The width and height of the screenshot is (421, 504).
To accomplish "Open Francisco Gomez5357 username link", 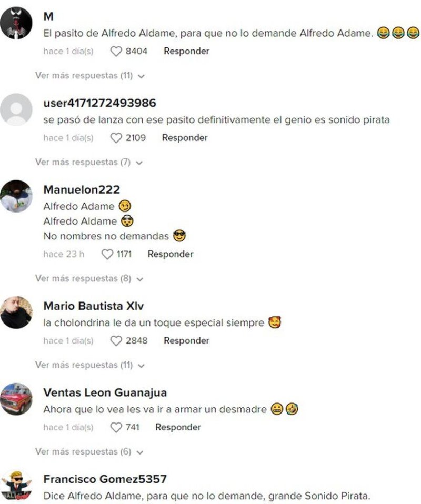I will pyautogui.click(x=105, y=479).
